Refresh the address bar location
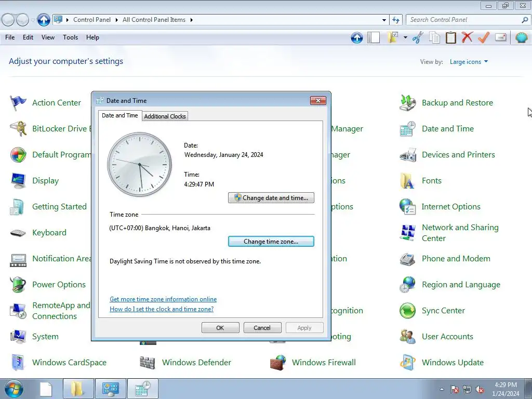 tap(396, 20)
